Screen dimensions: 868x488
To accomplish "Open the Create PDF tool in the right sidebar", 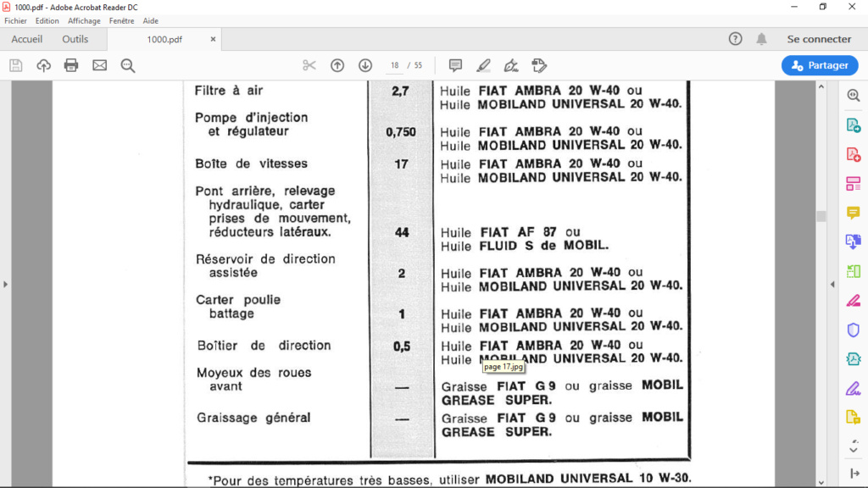I will pos(854,154).
